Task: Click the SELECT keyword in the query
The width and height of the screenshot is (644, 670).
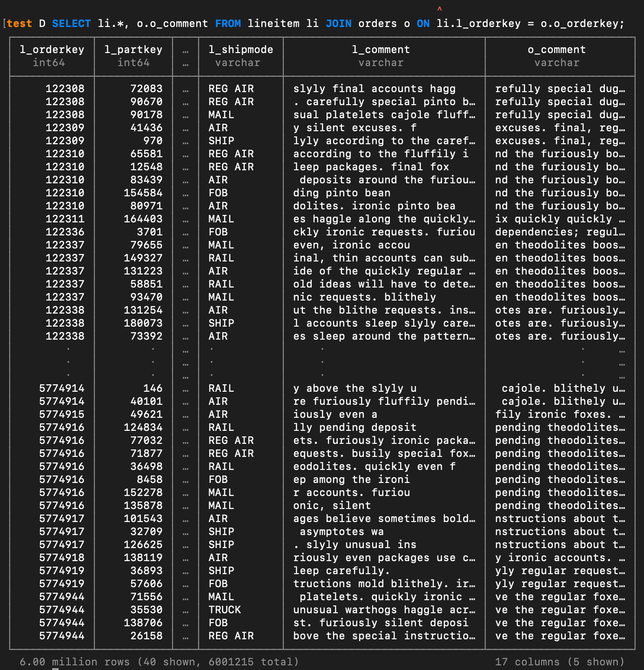Action: (72, 24)
